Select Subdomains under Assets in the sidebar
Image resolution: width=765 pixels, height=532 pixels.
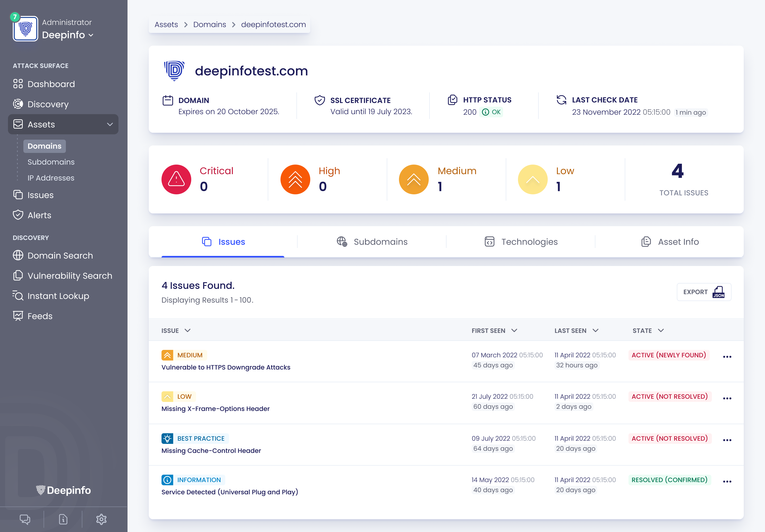coord(51,162)
